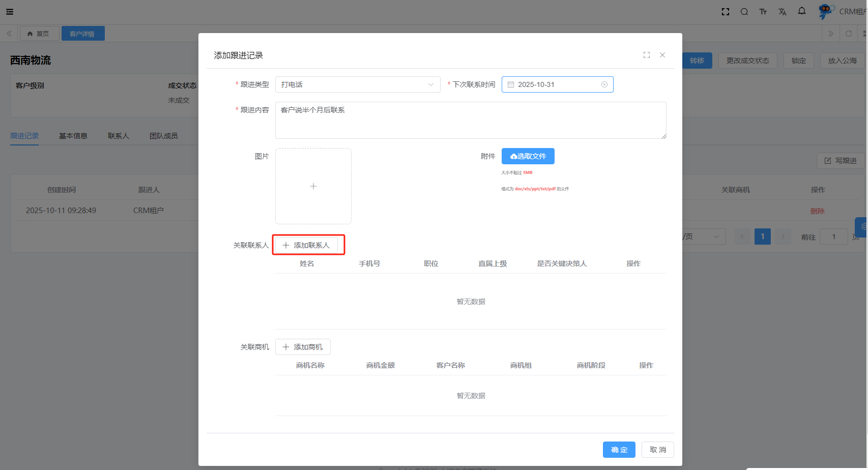Open the page size selector
The height and width of the screenshot is (470, 868).
point(702,237)
